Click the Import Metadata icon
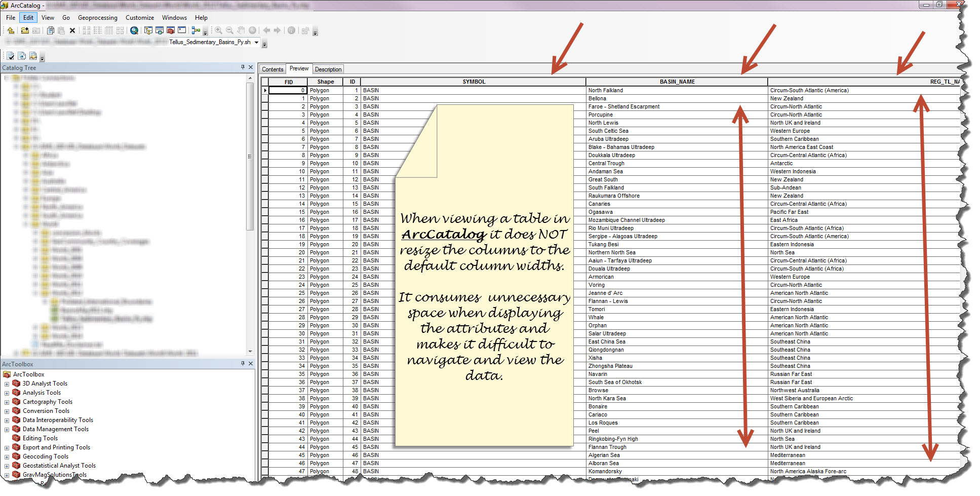Screen dimensions: 980x496 (x=22, y=56)
